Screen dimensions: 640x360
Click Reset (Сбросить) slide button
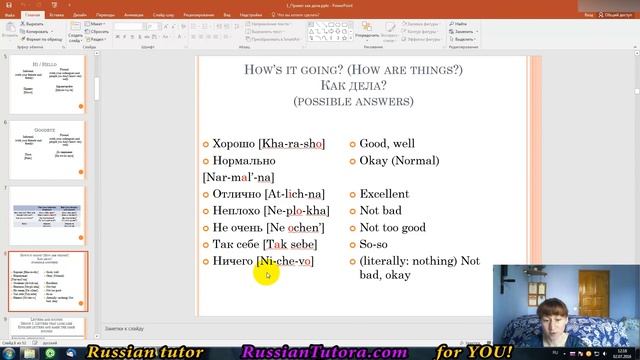[x=97, y=31]
